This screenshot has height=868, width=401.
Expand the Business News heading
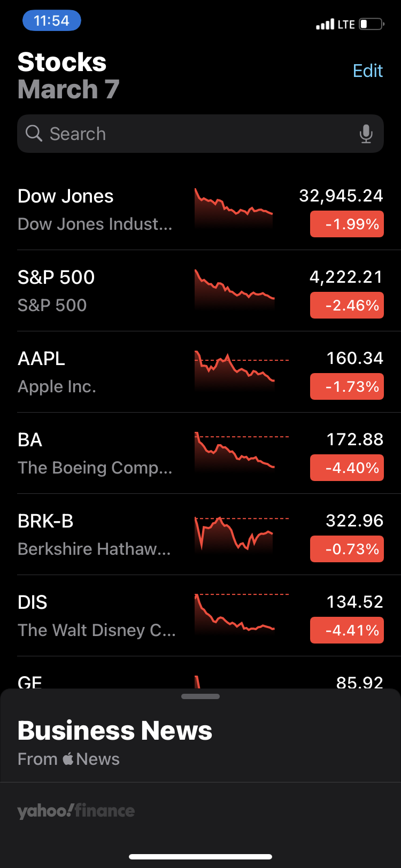click(115, 731)
